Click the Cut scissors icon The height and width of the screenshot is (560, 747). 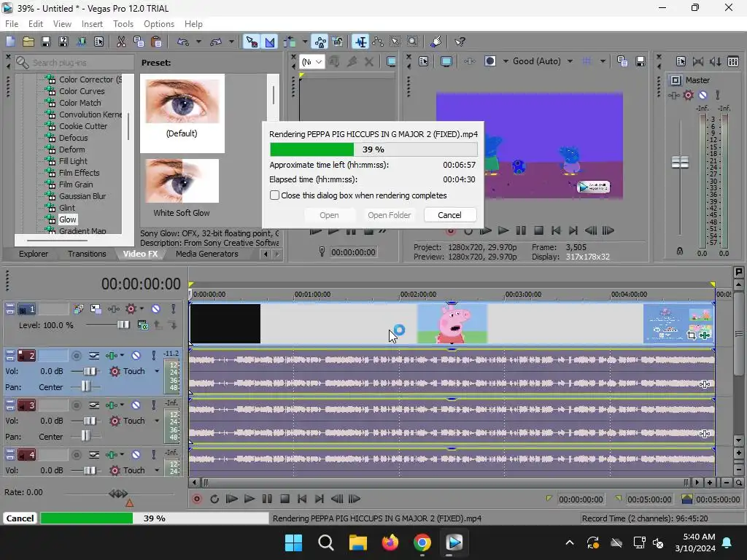[x=122, y=42]
